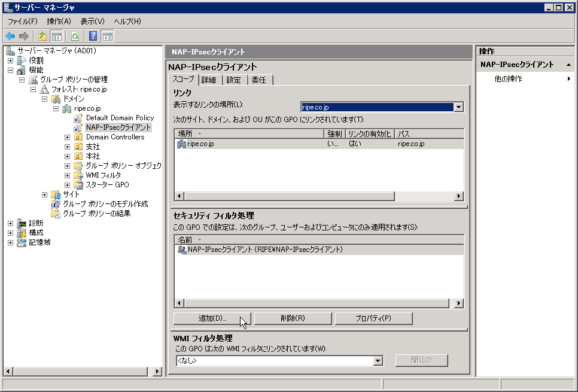Open the ヘルプ(H) menu
Viewport: 578px width, 392px height.
(x=127, y=22)
